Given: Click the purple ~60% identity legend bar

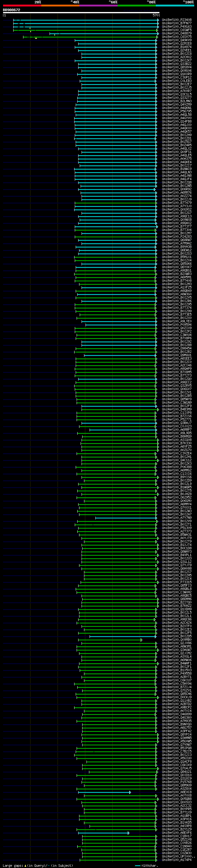Looking at the screenshot, I should pyautogui.click(x=98, y=6).
